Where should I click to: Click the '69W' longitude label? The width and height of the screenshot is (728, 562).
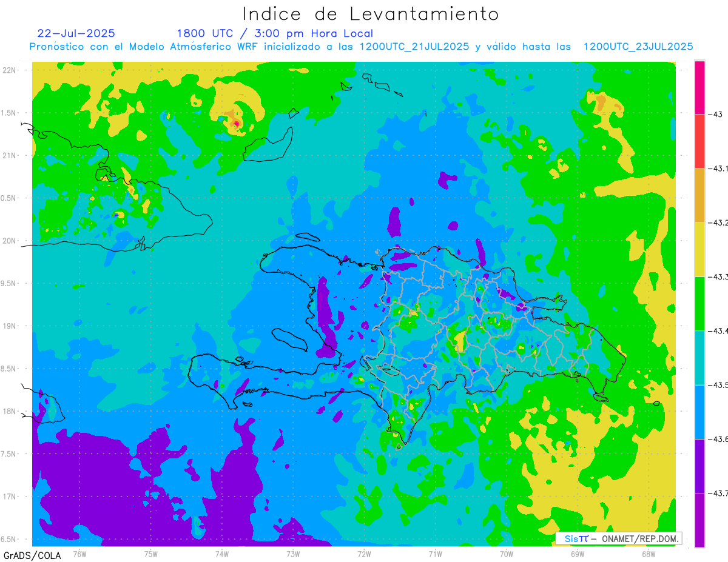[x=578, y=554]
